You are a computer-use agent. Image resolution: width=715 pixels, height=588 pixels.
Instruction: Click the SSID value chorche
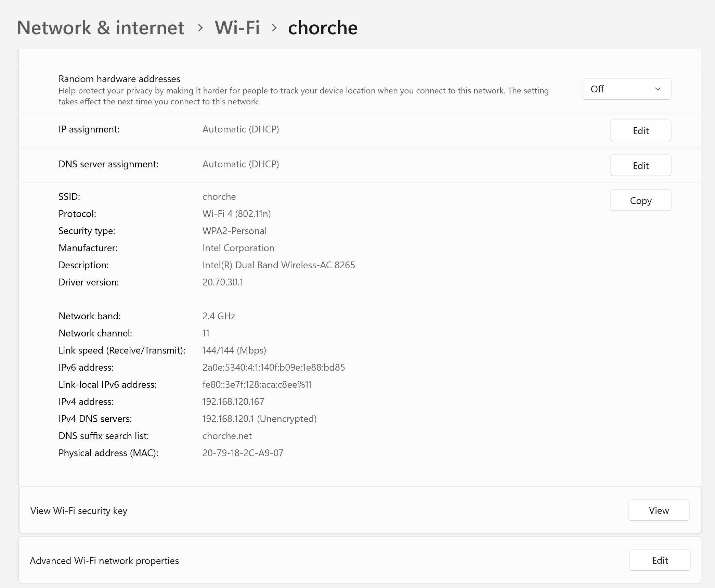click(x=219, y=196)
